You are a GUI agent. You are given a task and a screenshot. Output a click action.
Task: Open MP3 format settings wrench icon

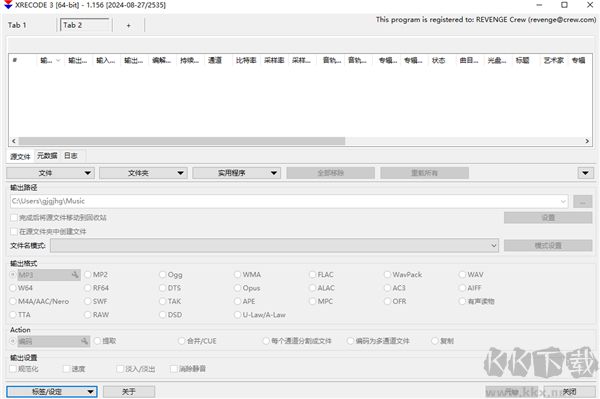pos(75,275)
